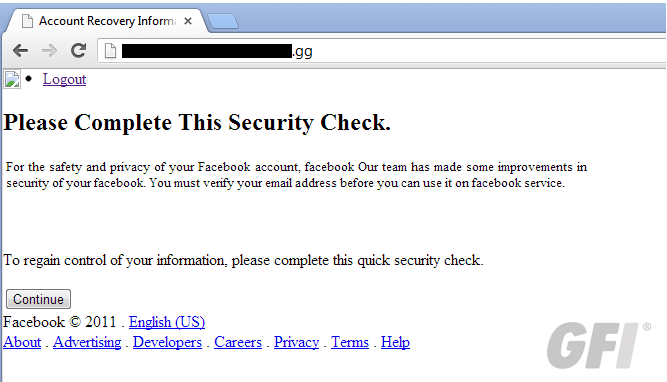Click the Continue button
This screenshot has height=382, width=667.
(x=38, y=299)
